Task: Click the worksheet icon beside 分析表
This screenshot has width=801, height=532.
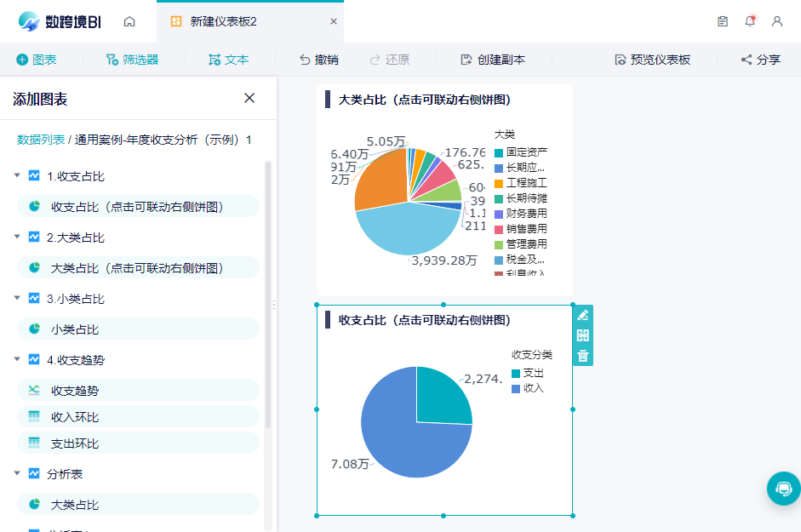Action: pos(34,473)
